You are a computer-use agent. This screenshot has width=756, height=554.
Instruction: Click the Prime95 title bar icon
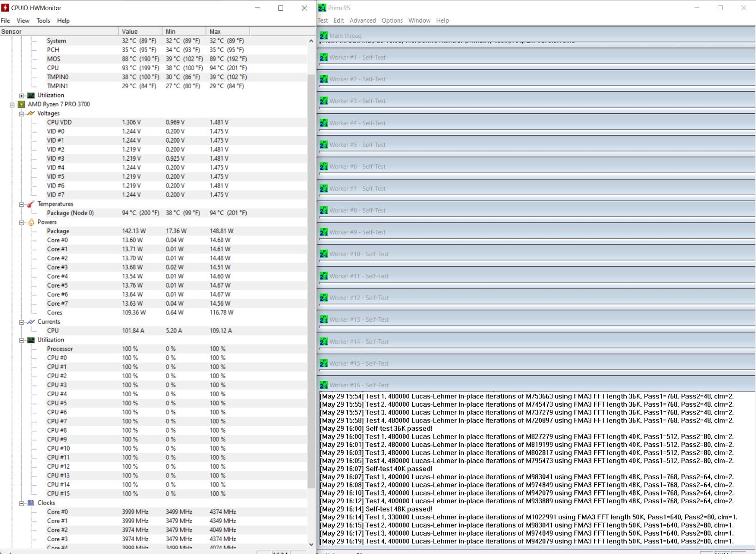pos(322,8)
